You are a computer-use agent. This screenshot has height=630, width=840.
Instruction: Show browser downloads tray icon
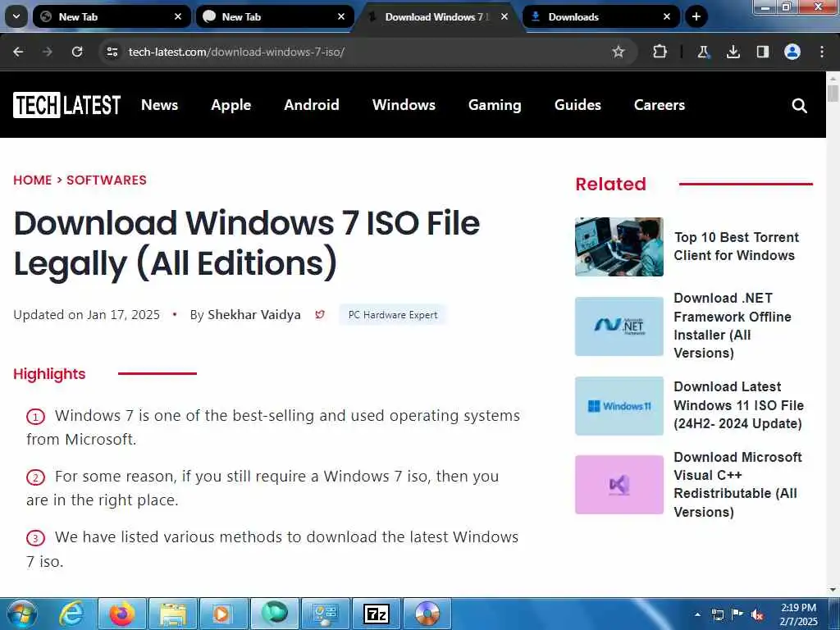(733, 52)
